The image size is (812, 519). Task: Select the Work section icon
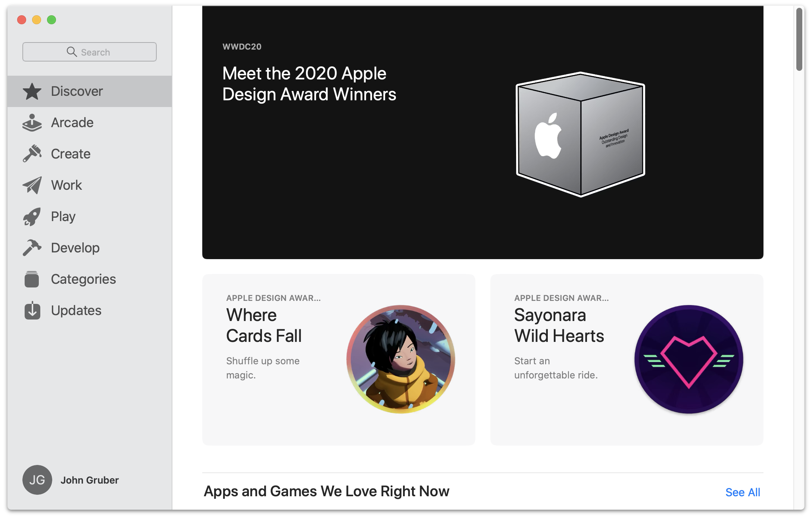(x=31, y=184)
